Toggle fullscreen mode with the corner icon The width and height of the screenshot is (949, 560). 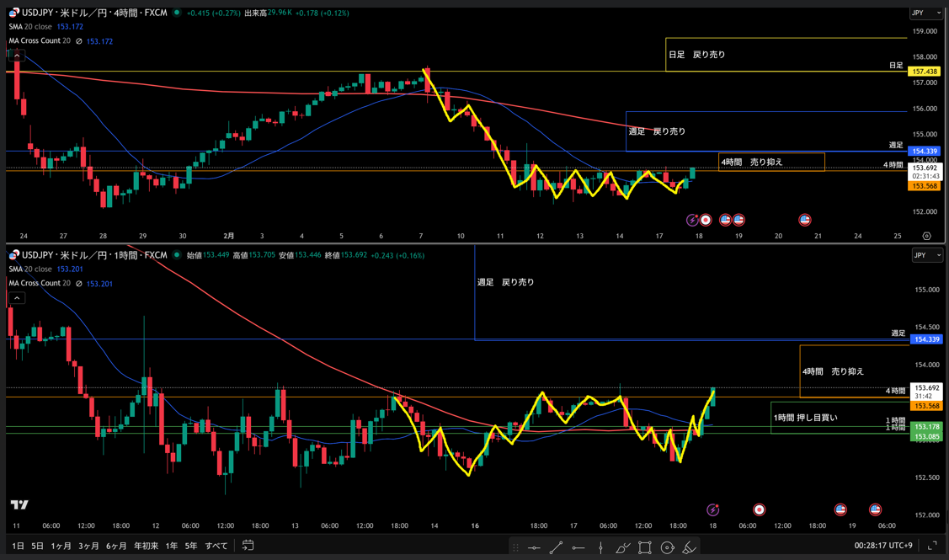[x=932, y=546]
